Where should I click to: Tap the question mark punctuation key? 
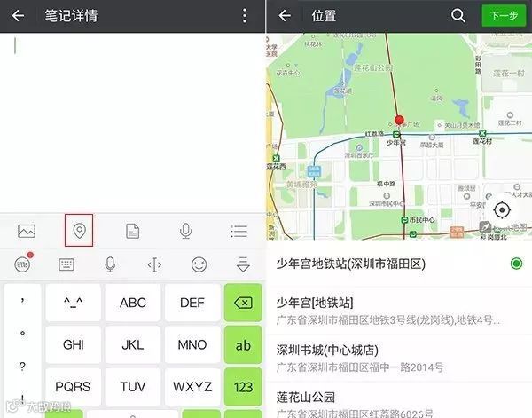[22, 367]
